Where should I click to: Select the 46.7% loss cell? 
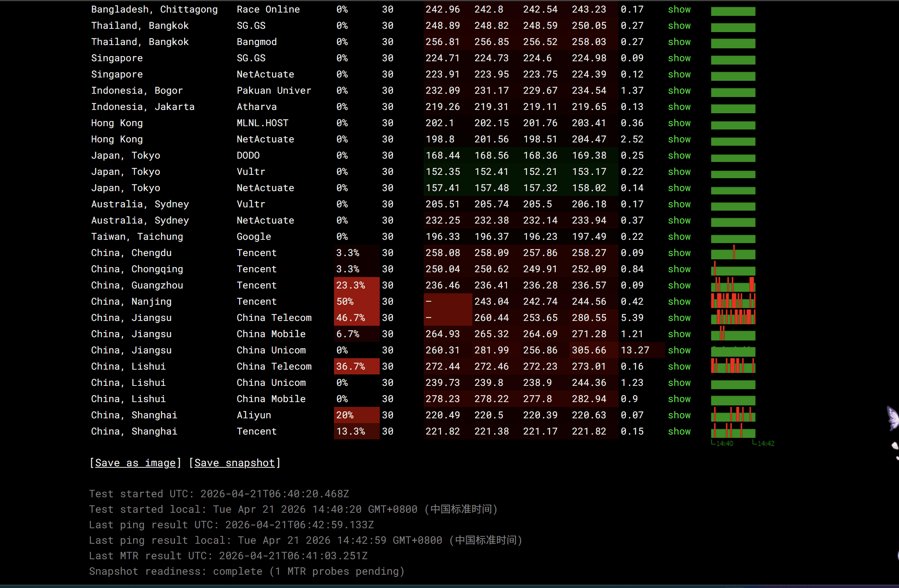[356, 318]
